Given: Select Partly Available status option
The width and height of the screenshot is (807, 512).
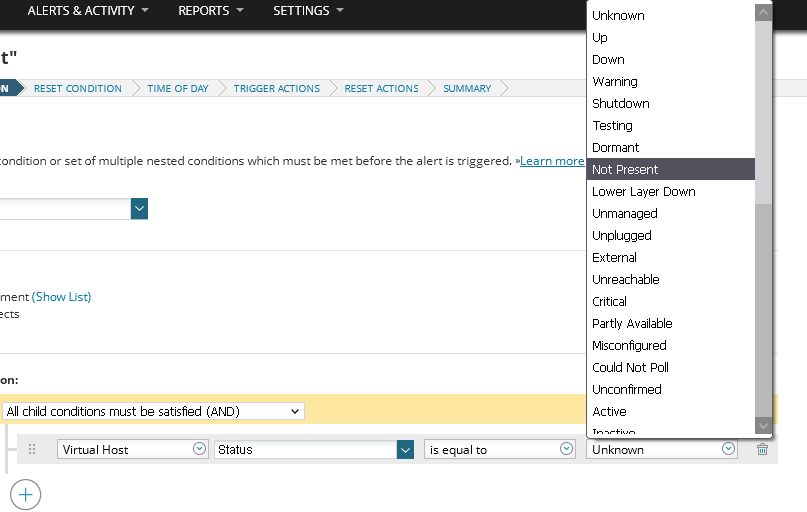Looking at the screenshot, I should click(671, 324).
